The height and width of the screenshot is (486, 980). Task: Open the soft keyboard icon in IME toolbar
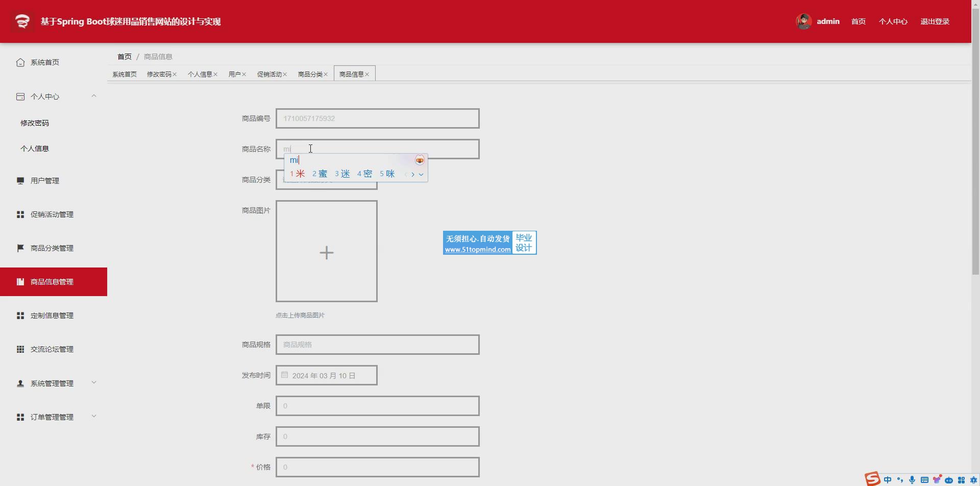pyautogui.click(x=924, y=480)
